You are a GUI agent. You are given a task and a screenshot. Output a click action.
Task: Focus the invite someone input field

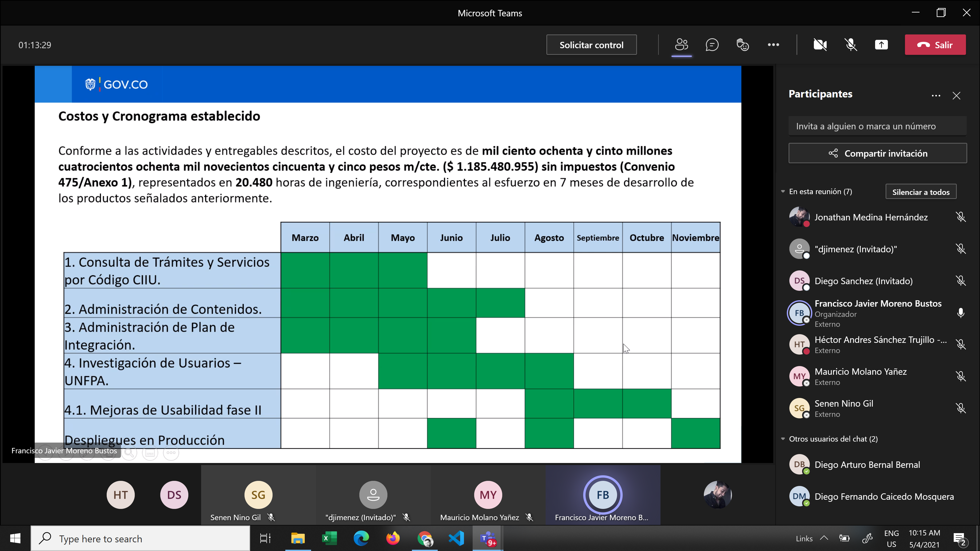(x=877, y=126)
